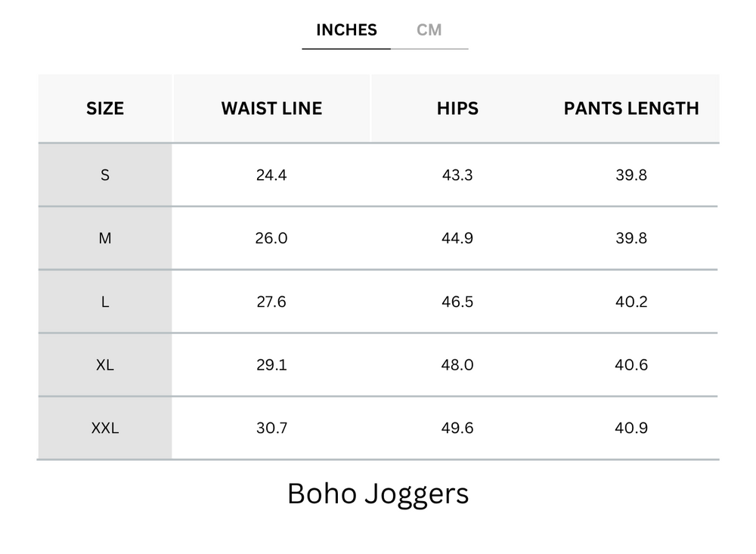Select the XXL size row label

(x=105, y=429)
